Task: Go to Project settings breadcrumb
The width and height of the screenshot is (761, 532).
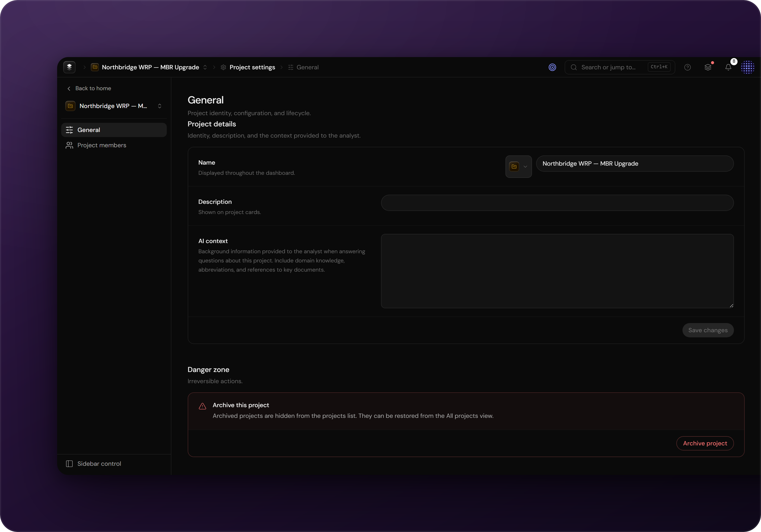Action: (252, 67)
